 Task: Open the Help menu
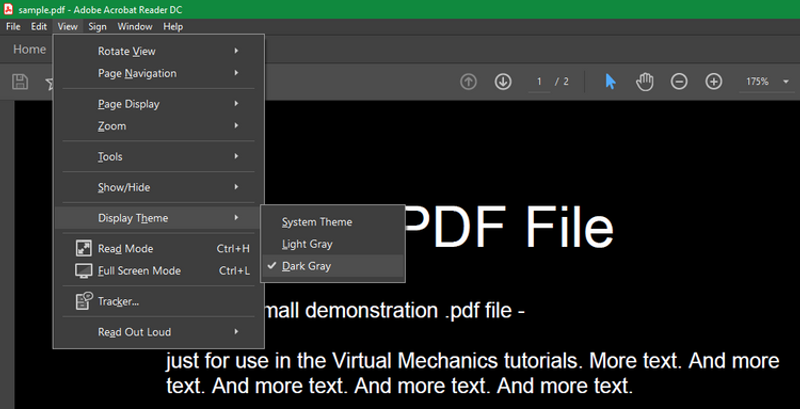pos(173,26)
